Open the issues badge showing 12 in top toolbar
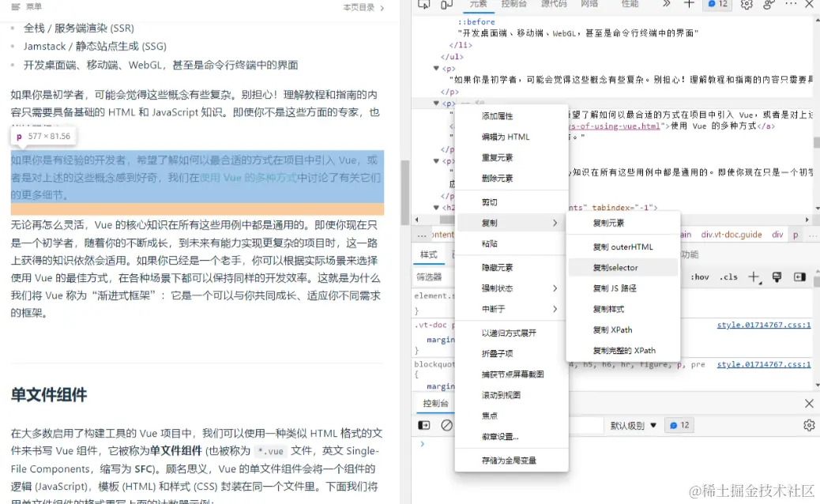 tap(718, 4)
